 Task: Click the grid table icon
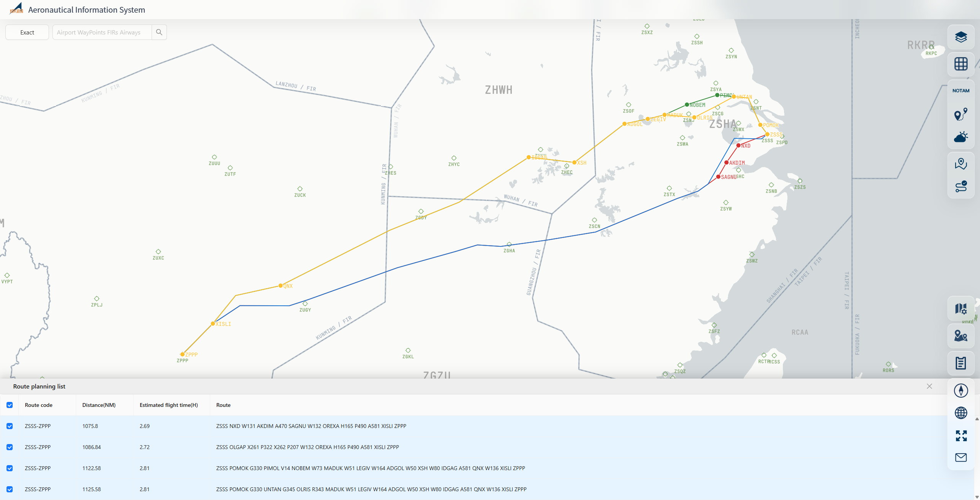[x=960, y=64]
